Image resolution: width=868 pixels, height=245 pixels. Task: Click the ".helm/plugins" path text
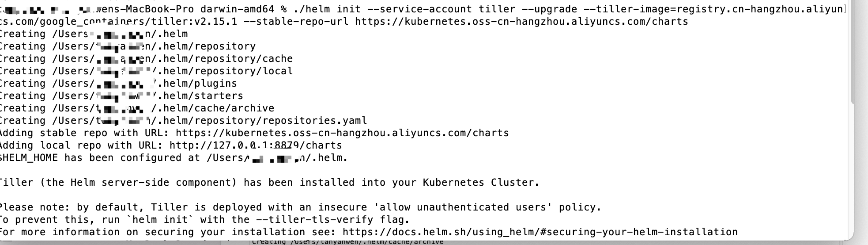point(200,84)
